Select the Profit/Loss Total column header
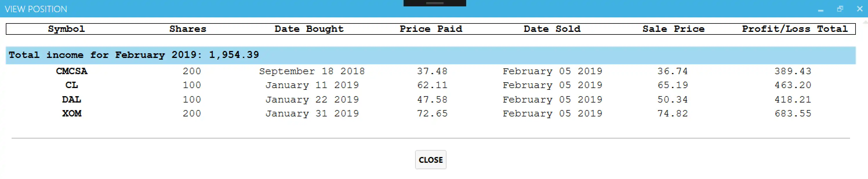868x179 pixels. pos(795,29)
